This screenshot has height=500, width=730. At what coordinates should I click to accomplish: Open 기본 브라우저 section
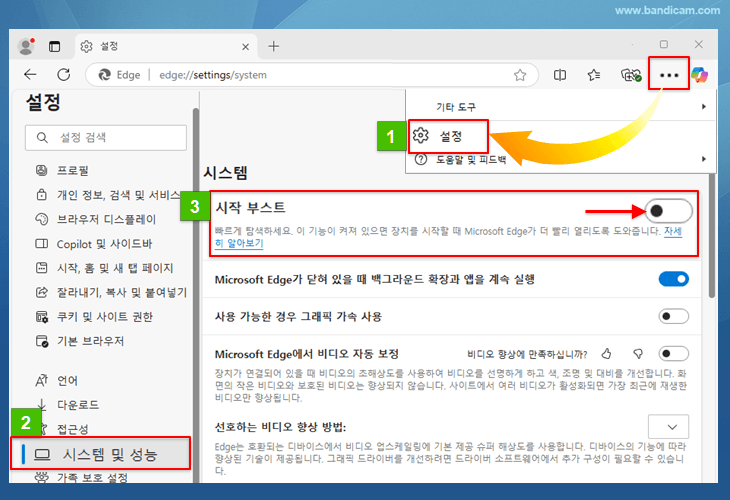[79, 341]
